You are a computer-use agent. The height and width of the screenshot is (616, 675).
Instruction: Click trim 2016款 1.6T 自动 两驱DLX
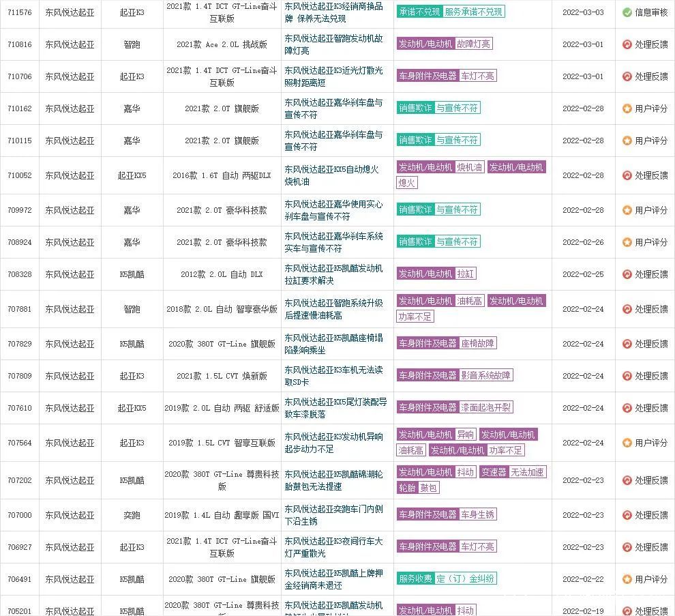[222, 175]
